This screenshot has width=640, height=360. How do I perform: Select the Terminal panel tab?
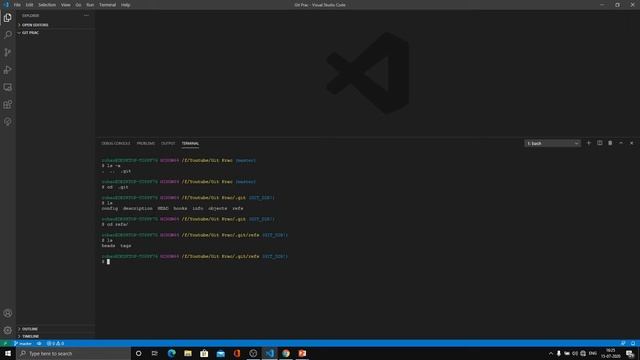[x=190, y=144]
